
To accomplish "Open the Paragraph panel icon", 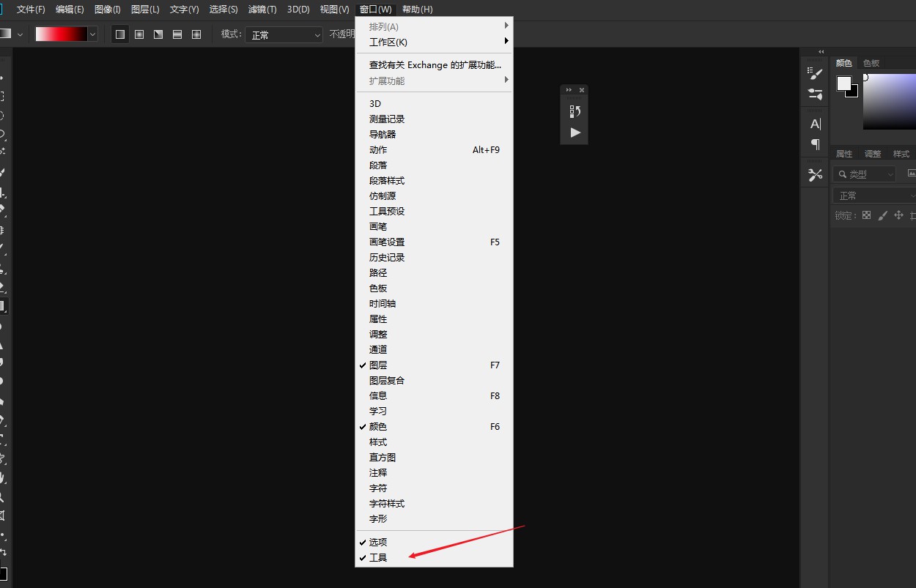I will click(x=814, y=145).
